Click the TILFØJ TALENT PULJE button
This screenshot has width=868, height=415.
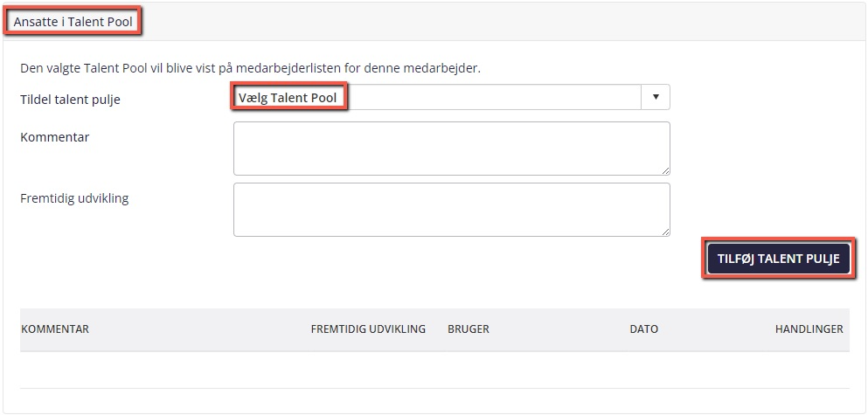click(x=778, y=259)
